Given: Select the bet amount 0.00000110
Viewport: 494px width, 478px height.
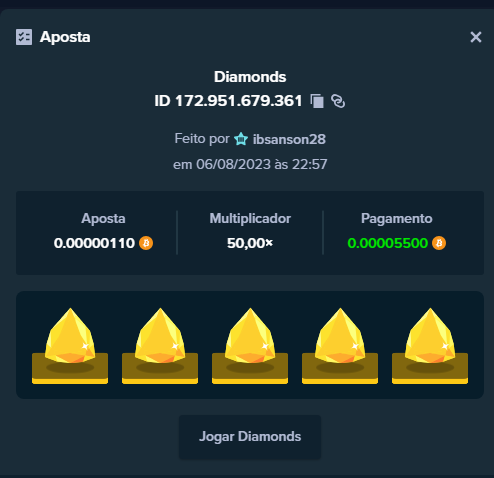Looking at the screenshot, I should (x=94, y=243).
